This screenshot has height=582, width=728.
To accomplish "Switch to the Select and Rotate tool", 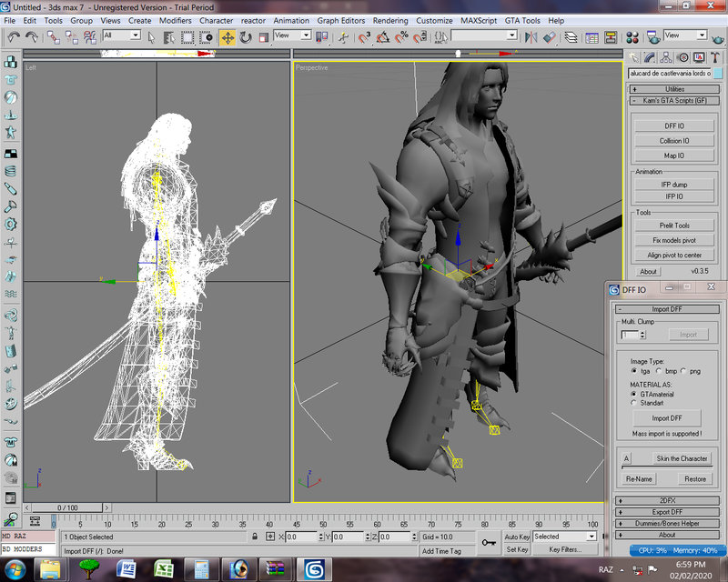I will tap(246, 37).
